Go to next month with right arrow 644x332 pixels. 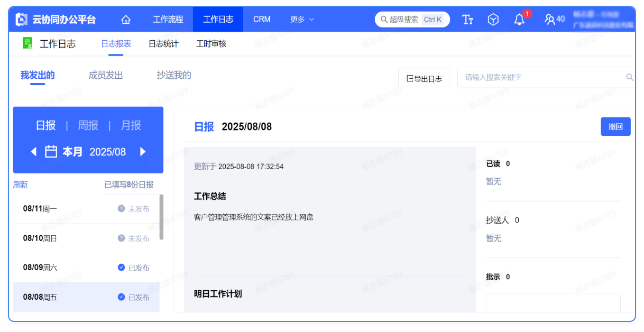point(142,152)
